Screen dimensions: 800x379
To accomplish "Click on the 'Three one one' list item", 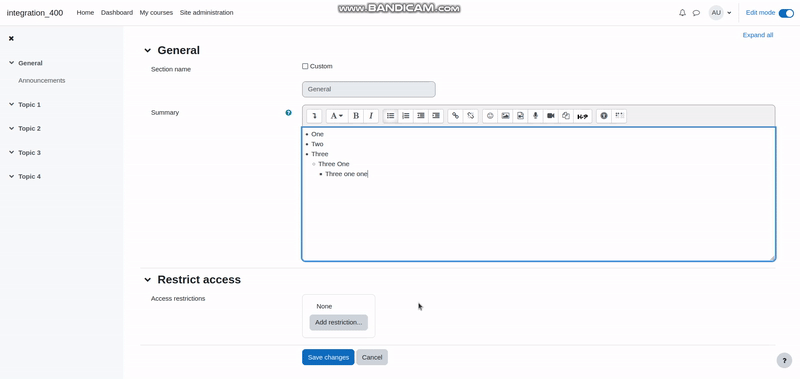I will pyautogui.click(x=346, y=174).
